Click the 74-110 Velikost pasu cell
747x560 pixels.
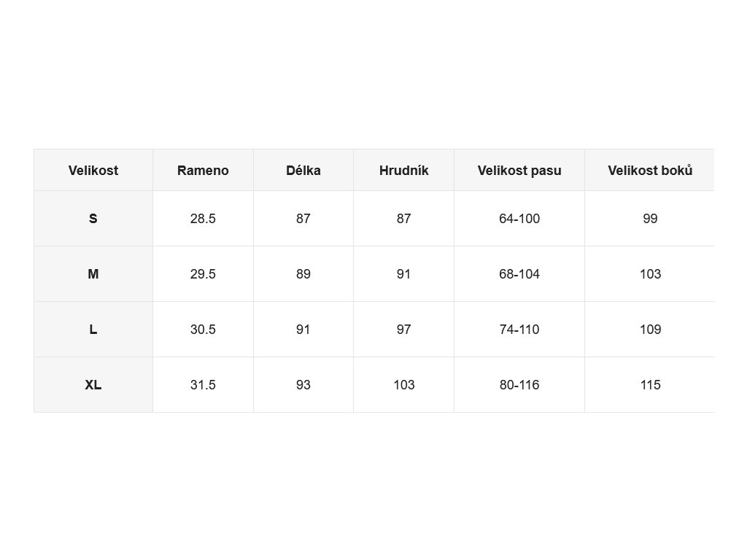519,330
